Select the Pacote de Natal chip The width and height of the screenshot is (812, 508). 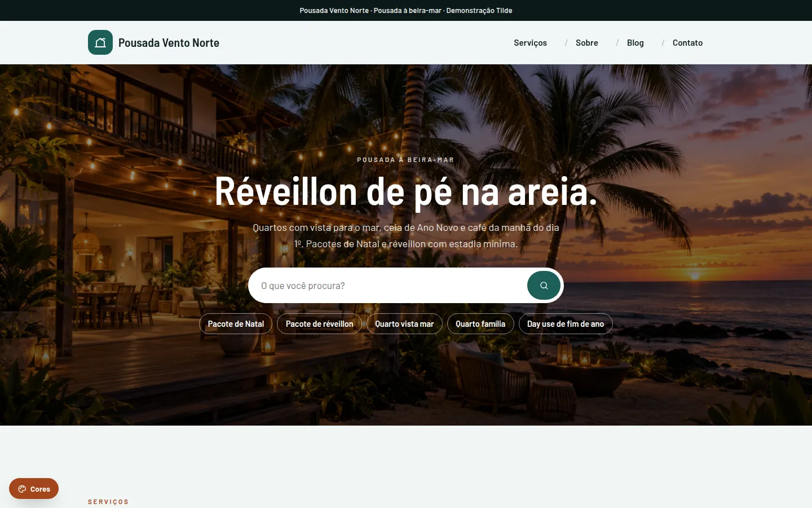tap(236, 324)
